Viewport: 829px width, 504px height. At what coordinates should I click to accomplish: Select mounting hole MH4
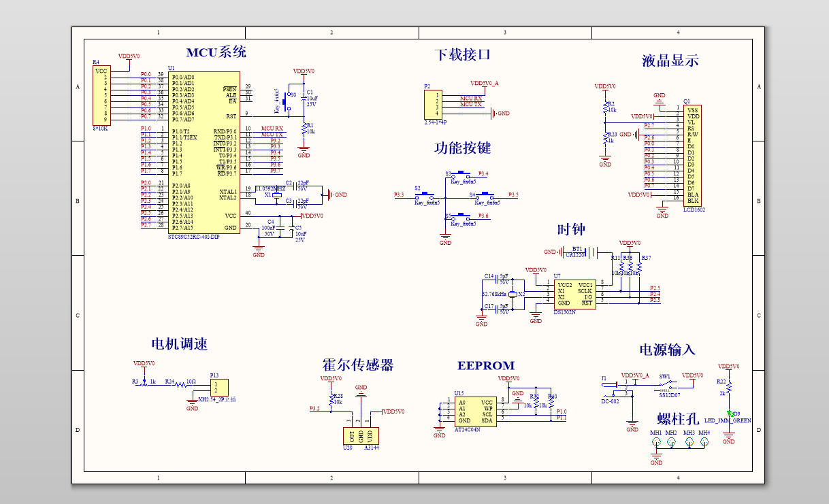704,441
